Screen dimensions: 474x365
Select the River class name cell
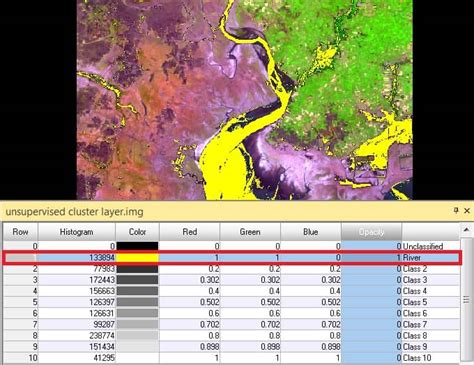tap(431, 258)
